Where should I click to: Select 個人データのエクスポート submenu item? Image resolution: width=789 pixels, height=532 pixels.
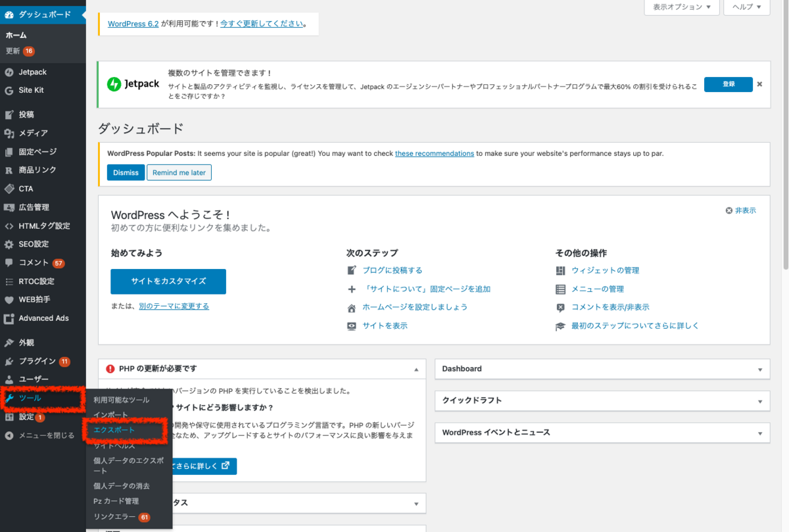(128, 466)
